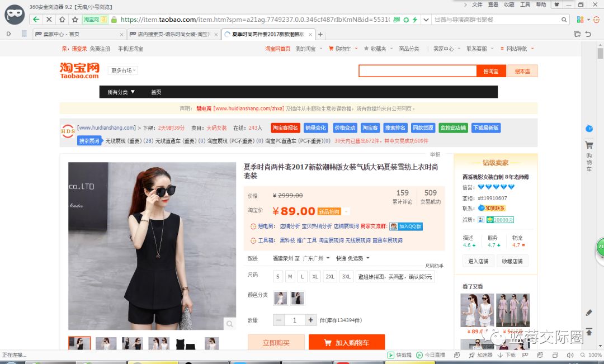Click the first product thumbnail below image
This screenshot has height=364, width=604.
[80, 343]
